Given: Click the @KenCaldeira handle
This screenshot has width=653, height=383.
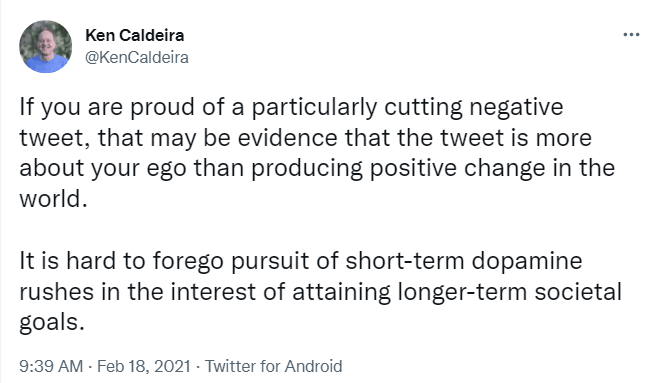Looking at the screenshot, I should click(137, 57).
